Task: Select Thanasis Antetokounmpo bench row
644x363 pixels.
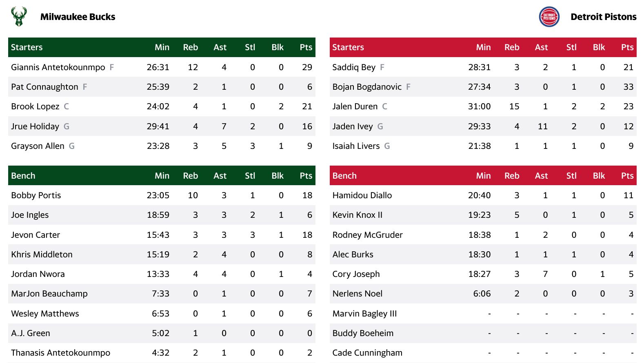Action: pos(162,353)
